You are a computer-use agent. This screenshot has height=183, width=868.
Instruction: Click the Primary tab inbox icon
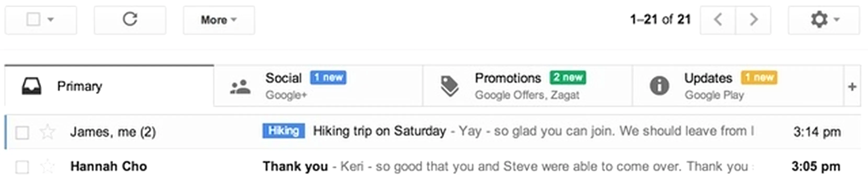pyautogui.click(x=32, y=86)
